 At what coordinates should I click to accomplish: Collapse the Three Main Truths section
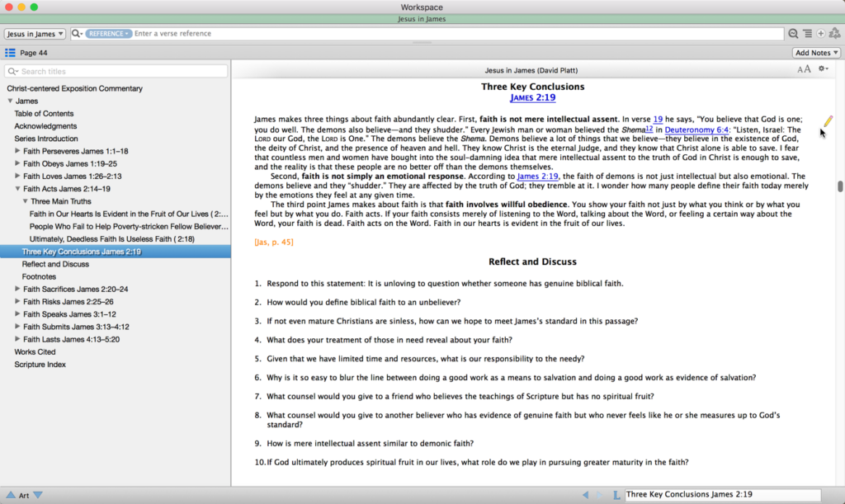pos(25,201)
